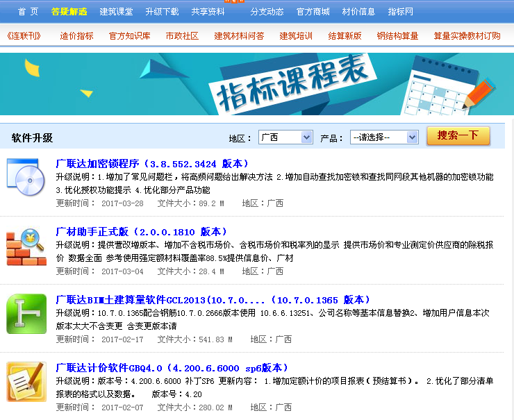Click the 广联达加密锁程序 upgrade description text
The height and width of the screenshot is (420, 514).
274,183
